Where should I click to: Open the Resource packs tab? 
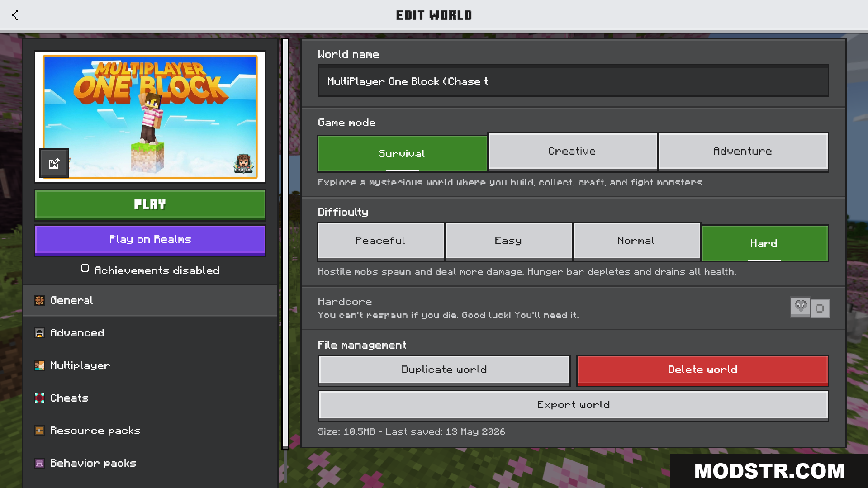[150, 431]
